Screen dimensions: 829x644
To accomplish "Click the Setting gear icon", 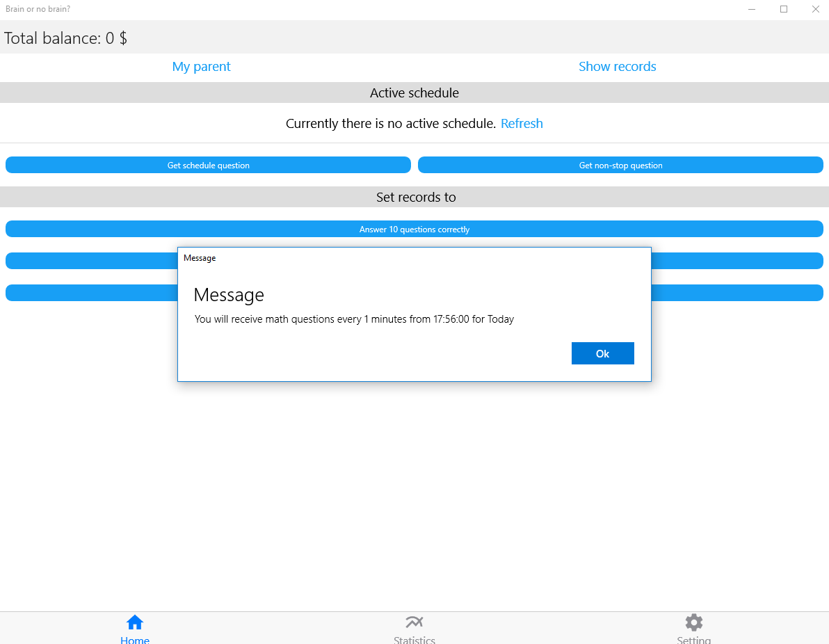I will point(693,622).
